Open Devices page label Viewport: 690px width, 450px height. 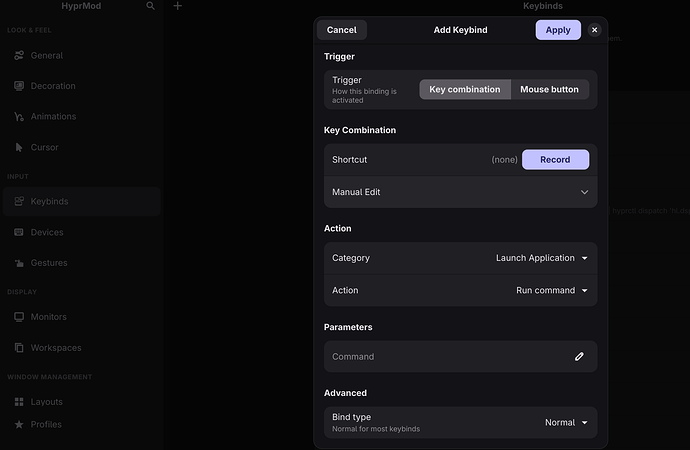[x=47, y=232]
